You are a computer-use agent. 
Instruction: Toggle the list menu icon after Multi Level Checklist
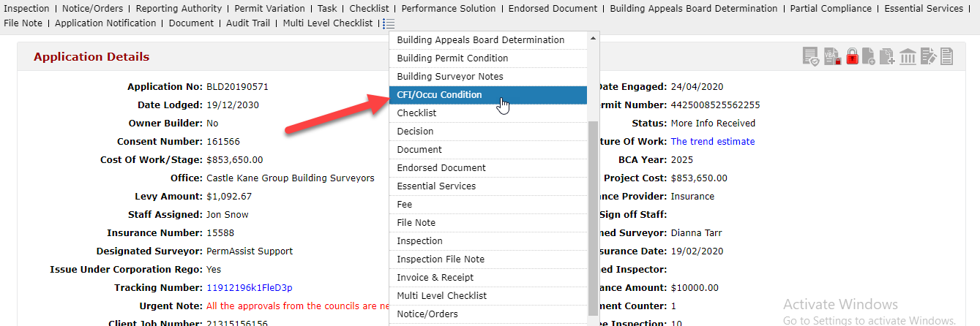pyautogui.click(x=389, y=23)
